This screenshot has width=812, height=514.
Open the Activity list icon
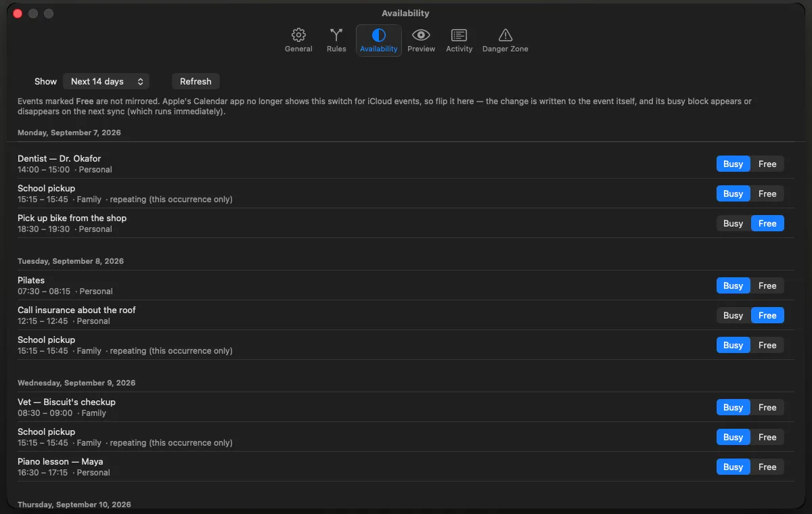click(459, 35)
